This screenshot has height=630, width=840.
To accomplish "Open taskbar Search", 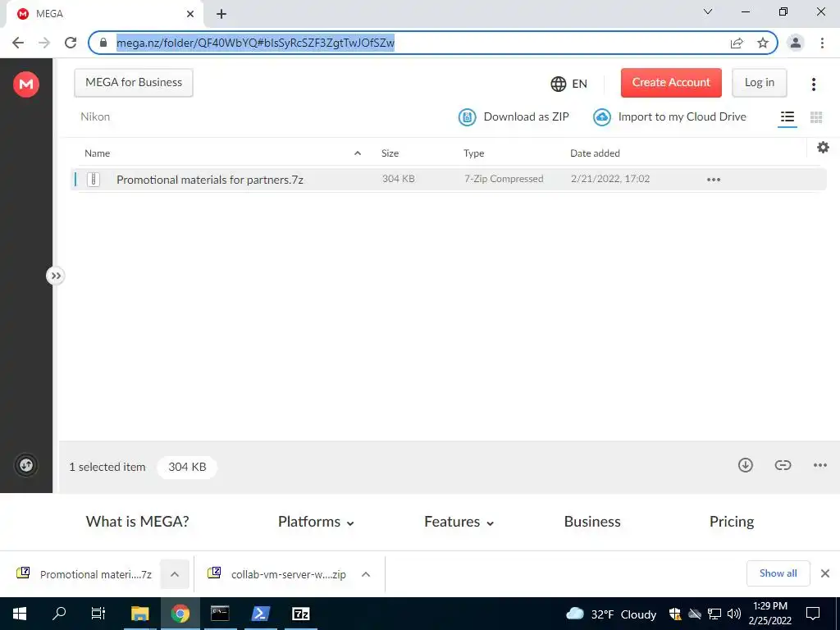I will point(59,614).
